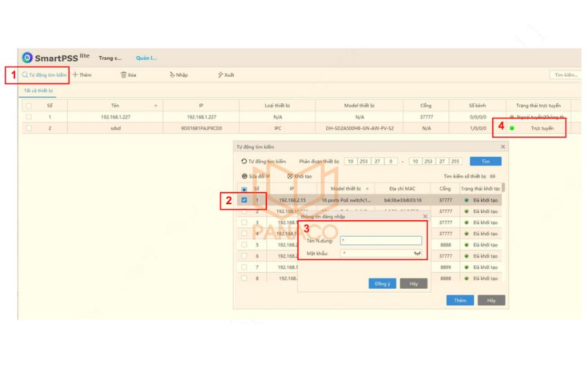Click the SmartPSS lite logo icon
This screenshot has height=369, width=588.
click(27, 57)
